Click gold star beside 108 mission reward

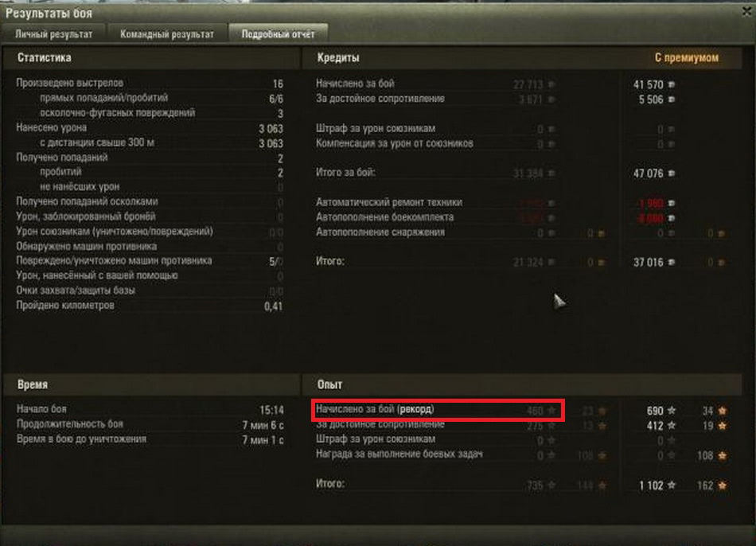pyautogui.click(x=723, y=456)
